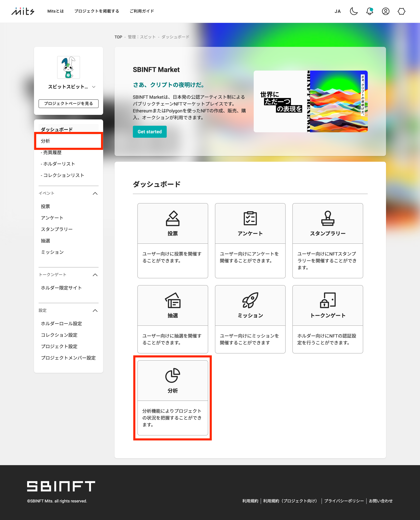Image resolution: width=420 pixels, height=520 pixels.
Task: Open プロジェクト設定 in the sidebar
Action: [x=59, y=346]
